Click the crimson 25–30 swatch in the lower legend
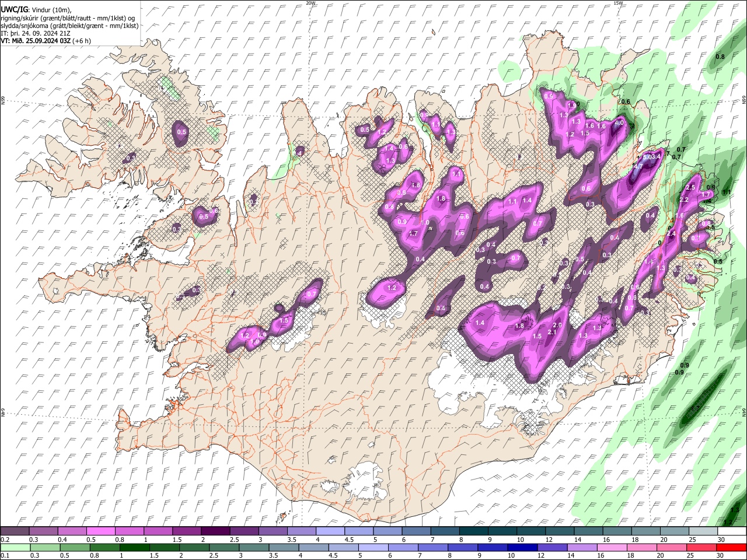 pyautogui.click(x=702, y=547)
